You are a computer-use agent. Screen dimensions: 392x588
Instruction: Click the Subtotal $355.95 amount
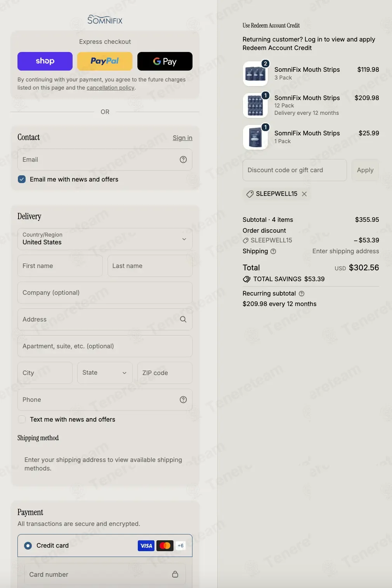pos(367,220)
